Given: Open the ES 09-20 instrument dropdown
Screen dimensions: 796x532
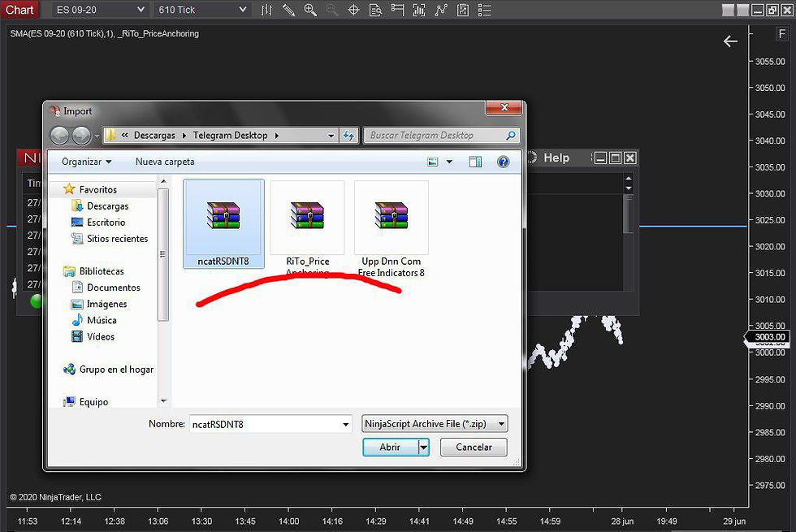Looking at the screenshot, I should point(99,10).
